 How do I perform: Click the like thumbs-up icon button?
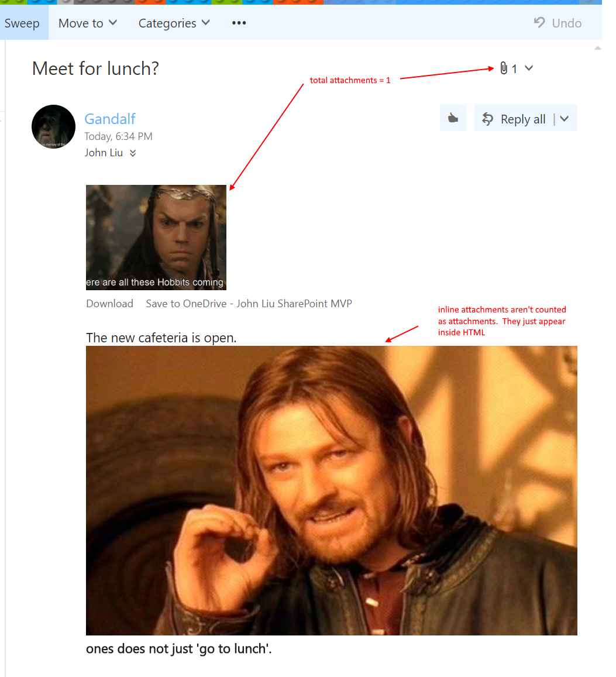pyautogui.click(x=453, y=118)
